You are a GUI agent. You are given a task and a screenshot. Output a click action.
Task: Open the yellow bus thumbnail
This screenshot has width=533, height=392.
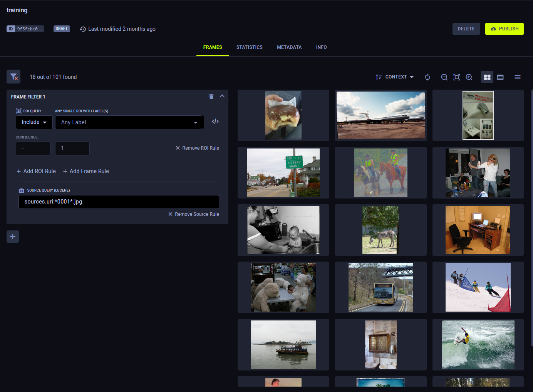pos(381,287)
